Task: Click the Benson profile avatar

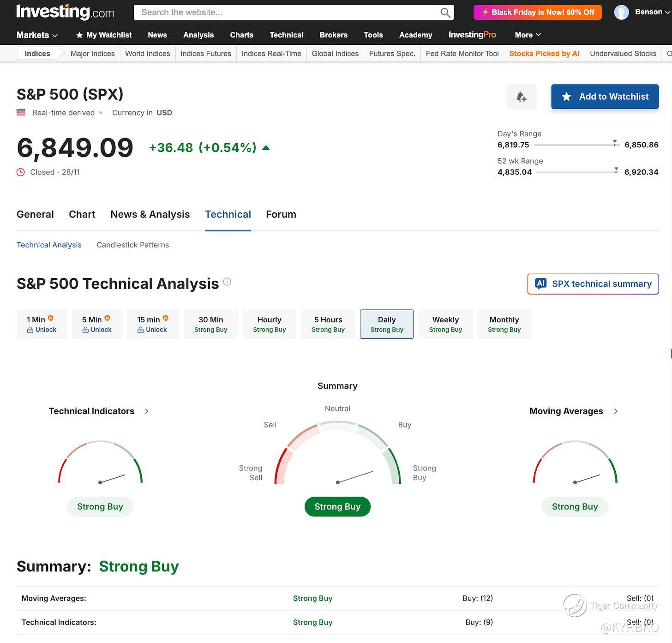Action: tap(621, 12)
